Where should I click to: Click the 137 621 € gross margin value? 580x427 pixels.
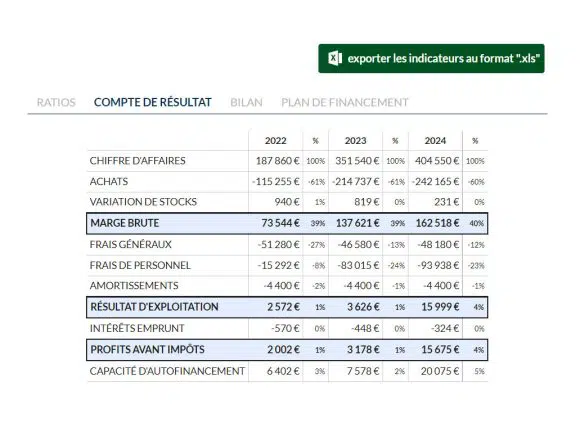tap(358, 223)
